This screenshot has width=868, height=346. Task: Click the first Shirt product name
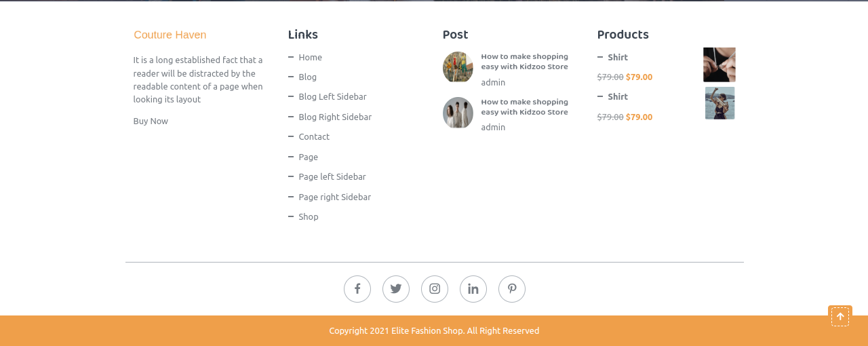pos(617,58)
